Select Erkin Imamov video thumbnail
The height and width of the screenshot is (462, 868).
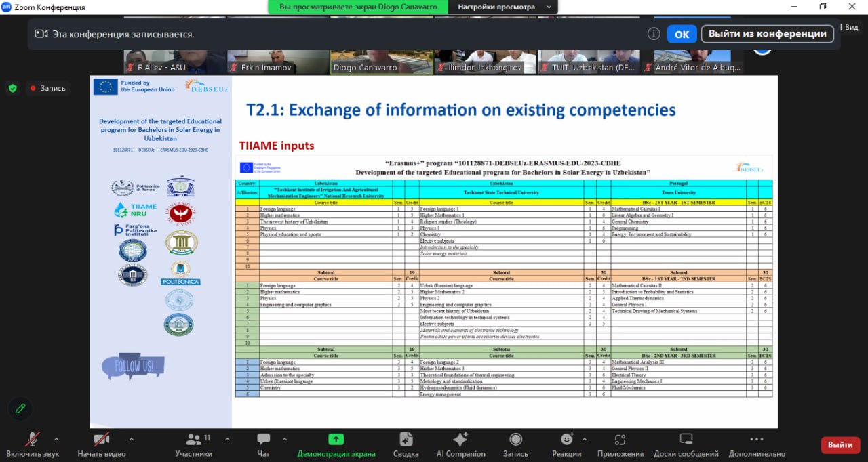(x=278, y=62)
